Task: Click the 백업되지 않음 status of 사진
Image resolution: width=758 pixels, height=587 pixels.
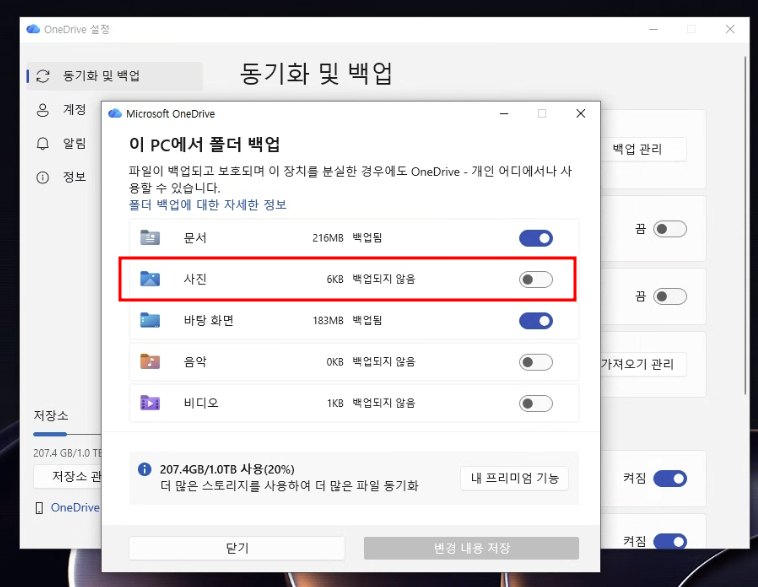Action: 384,279
